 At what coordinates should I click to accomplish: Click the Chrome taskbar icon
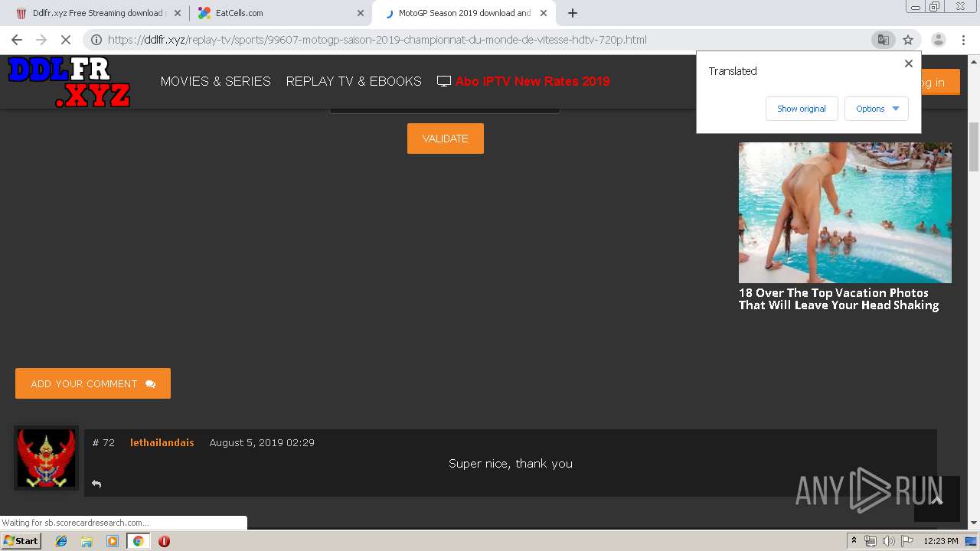point(138,541)
